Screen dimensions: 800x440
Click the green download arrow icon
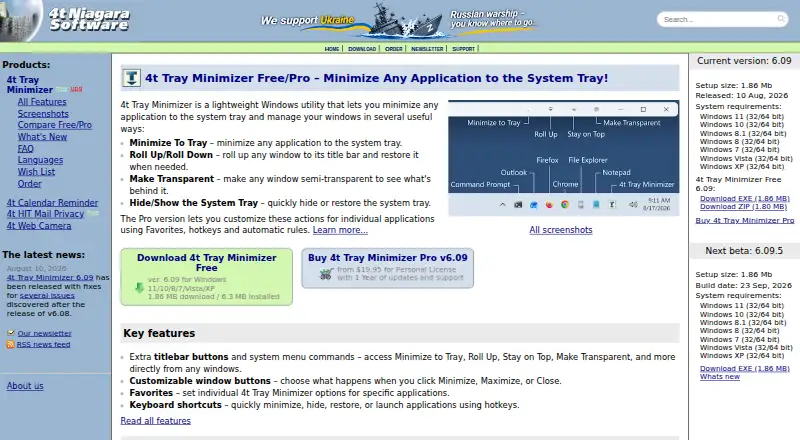(139, 288)
